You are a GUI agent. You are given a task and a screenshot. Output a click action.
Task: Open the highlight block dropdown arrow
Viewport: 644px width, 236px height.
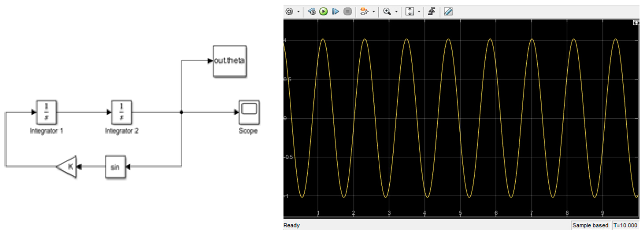tap(374, 12)
